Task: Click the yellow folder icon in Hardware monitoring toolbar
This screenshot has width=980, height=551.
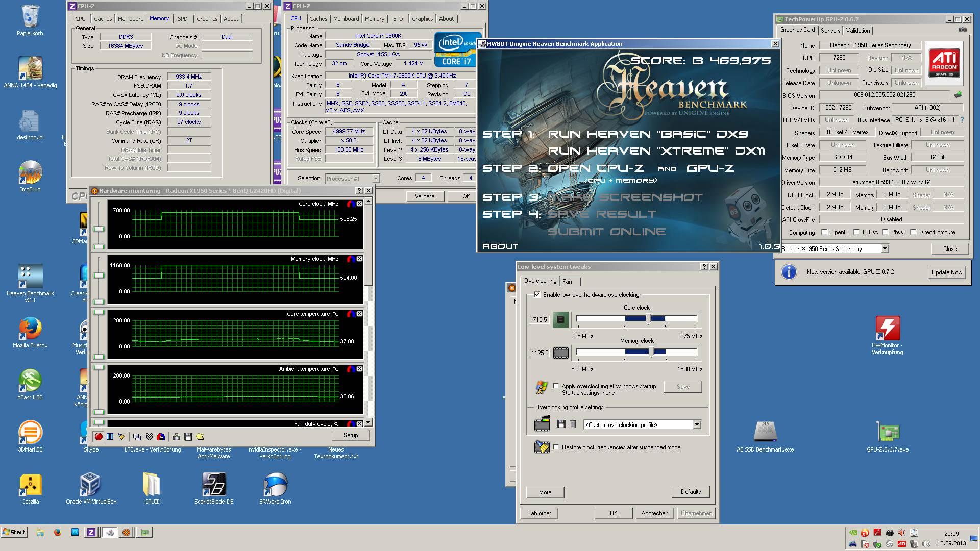Action: click(x=200, y=437)
